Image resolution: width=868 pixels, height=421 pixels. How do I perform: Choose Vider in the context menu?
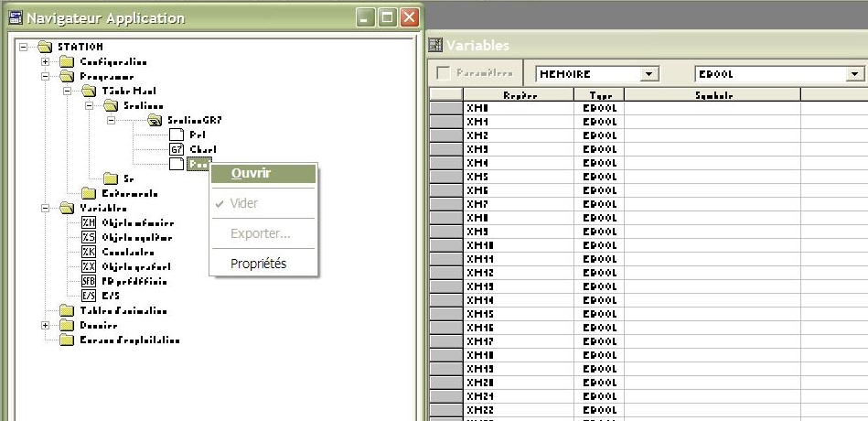click(263, 203)
